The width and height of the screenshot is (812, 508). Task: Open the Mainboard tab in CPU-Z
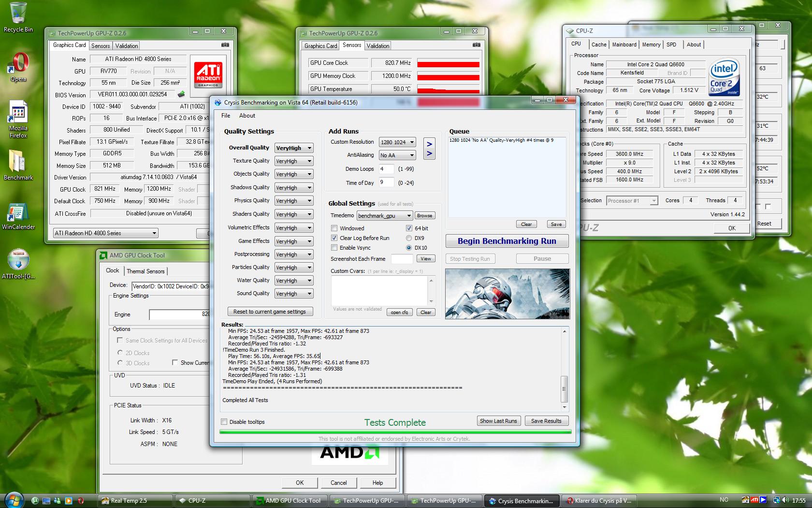(624, 45)
